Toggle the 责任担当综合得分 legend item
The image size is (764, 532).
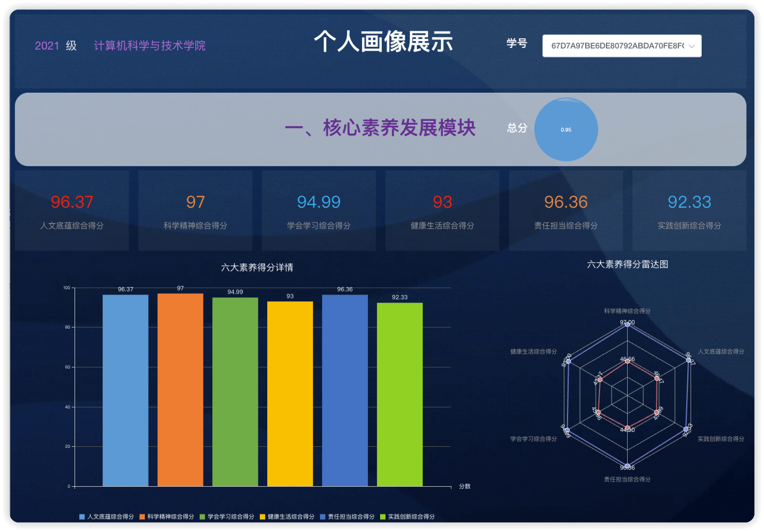[347, 516]
